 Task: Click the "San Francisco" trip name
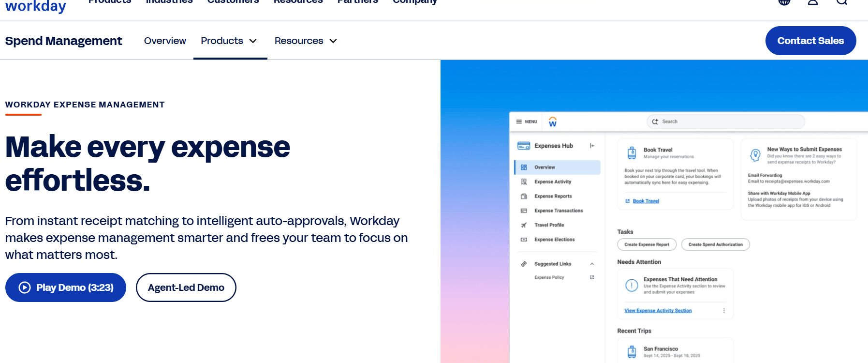pyautogui.click(x=661, y=349)
